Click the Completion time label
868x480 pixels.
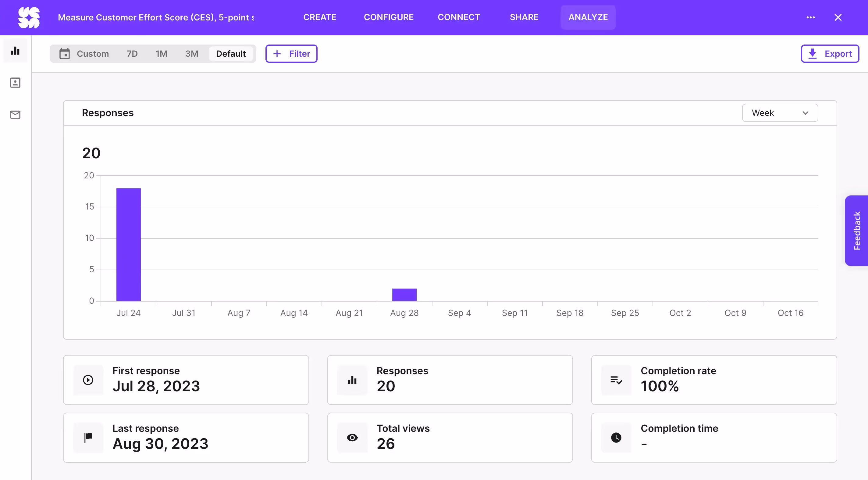[x=679, y=428]
